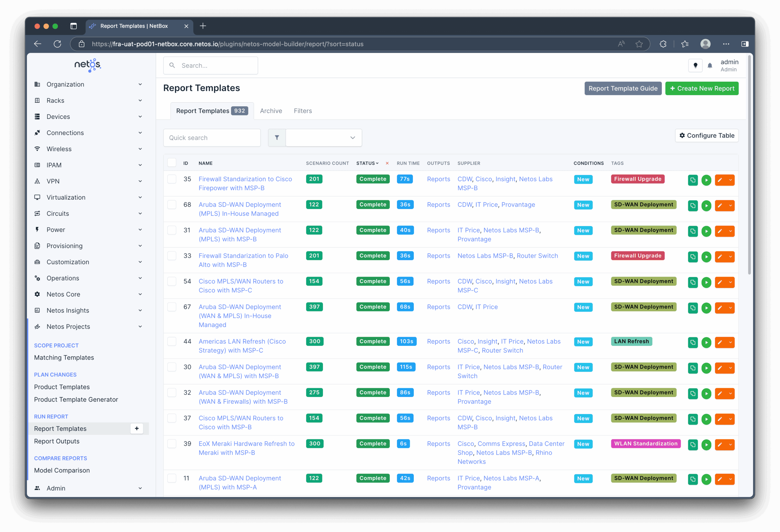Open the browser profile avatar

705,44
